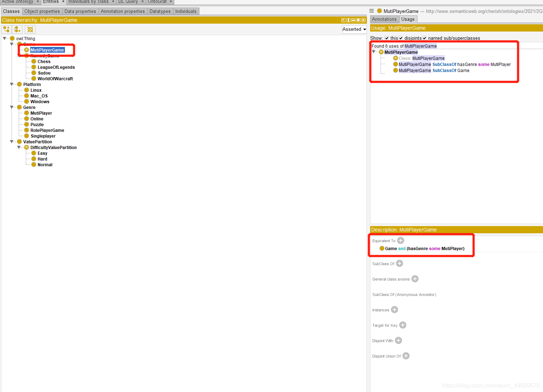543x392 pixels.
Task: Open the Individuals by class workspace tab
Action: point(88,2)
